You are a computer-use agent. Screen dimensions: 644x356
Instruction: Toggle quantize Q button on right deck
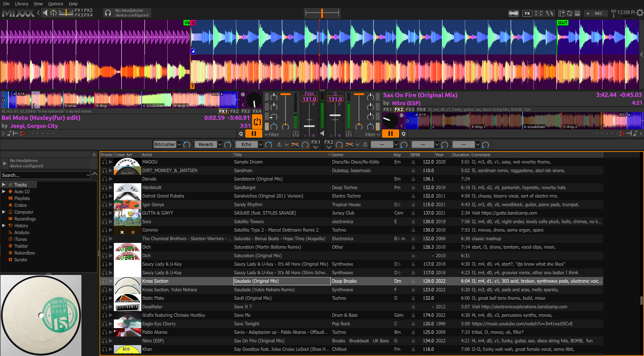pyautogui.click(x=403, y=134)
